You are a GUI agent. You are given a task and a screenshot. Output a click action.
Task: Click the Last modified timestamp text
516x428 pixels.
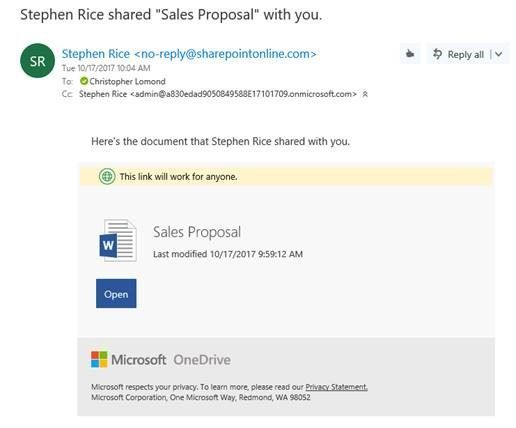228,254
